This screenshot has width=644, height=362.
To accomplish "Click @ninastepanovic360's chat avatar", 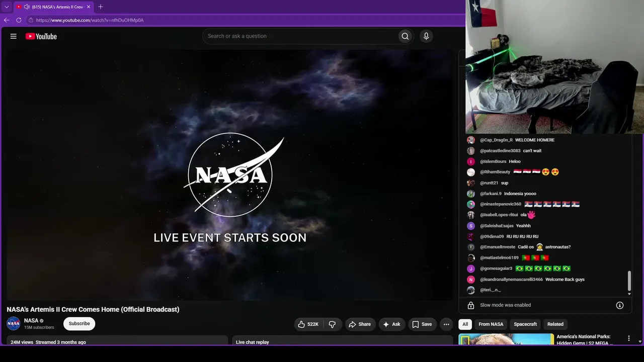I will (471, 204).
